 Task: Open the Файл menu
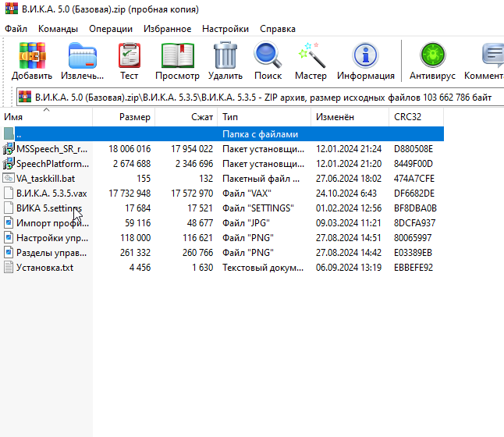[x=16, y=29]
